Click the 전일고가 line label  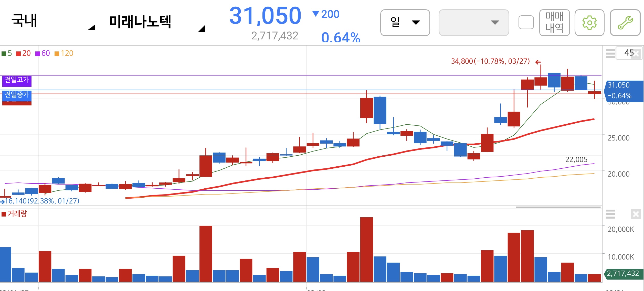tap(17, 81)
